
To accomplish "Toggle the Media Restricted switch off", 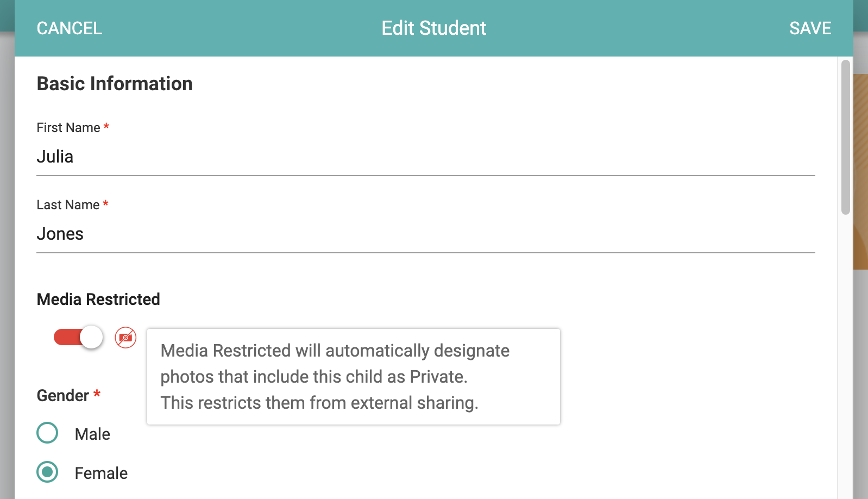I will (x=78, y=338).
